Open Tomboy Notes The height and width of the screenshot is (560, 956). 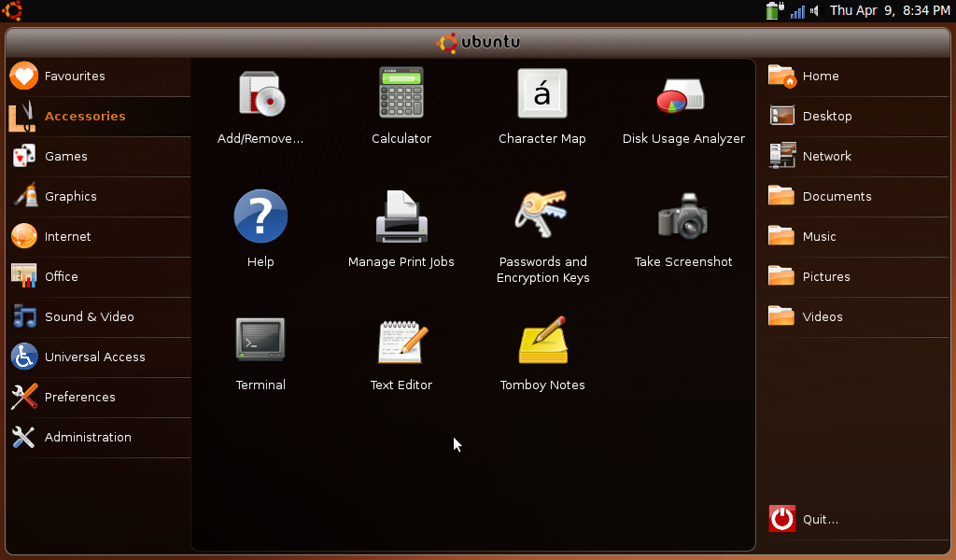point(542,354)
